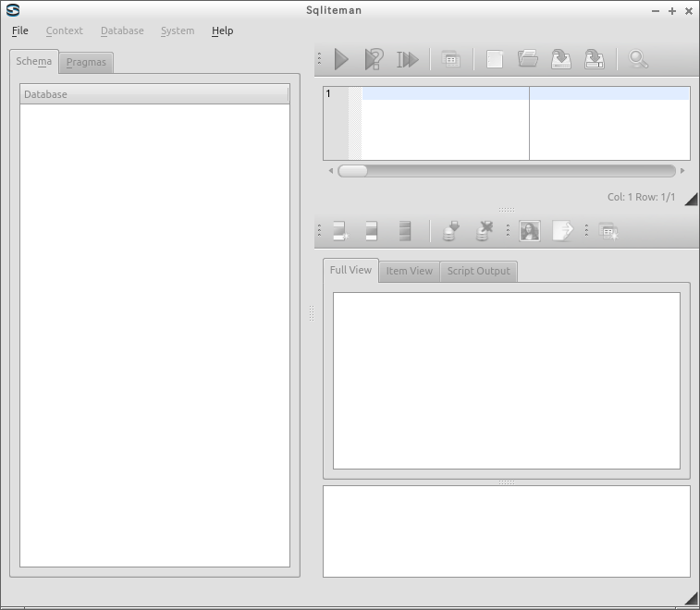Click the Run as Script icon
This screenshot has width=700, height=610.
pos(407,59)
